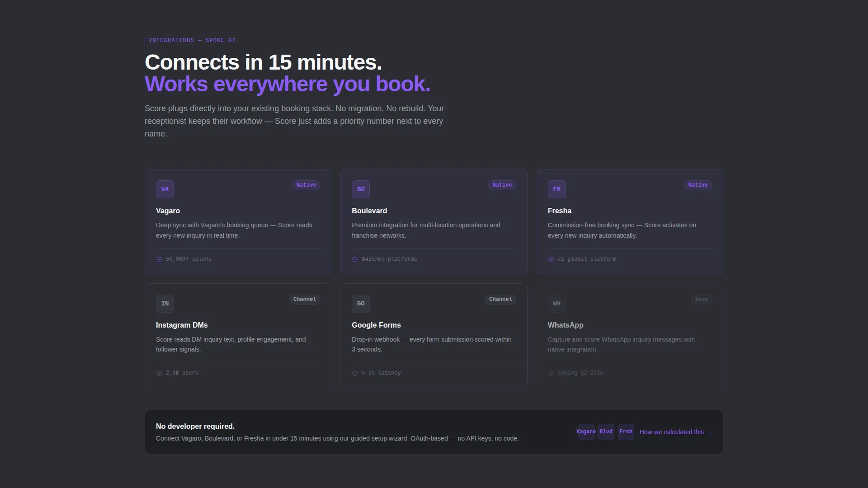868x488 pixels.
Task: Click the Premium integration for multi-location description
Action: [426, 230]
